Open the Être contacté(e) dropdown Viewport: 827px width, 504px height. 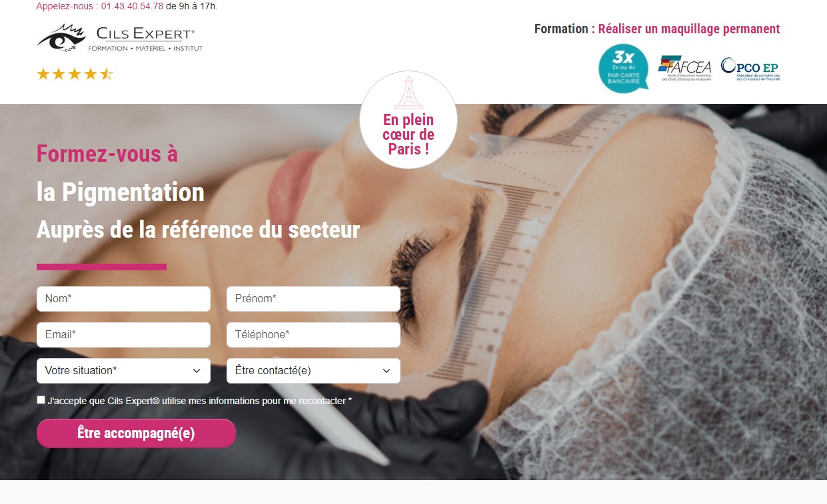click(x=313, y=371)
